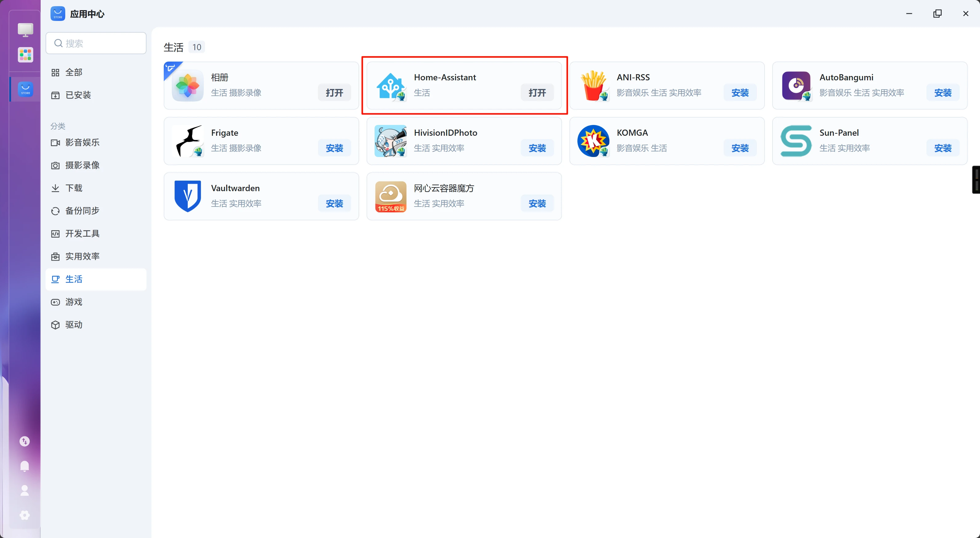Click the Sun-Panel title text
This screenshot has height=538, width=980.
[x=839, y=133]
